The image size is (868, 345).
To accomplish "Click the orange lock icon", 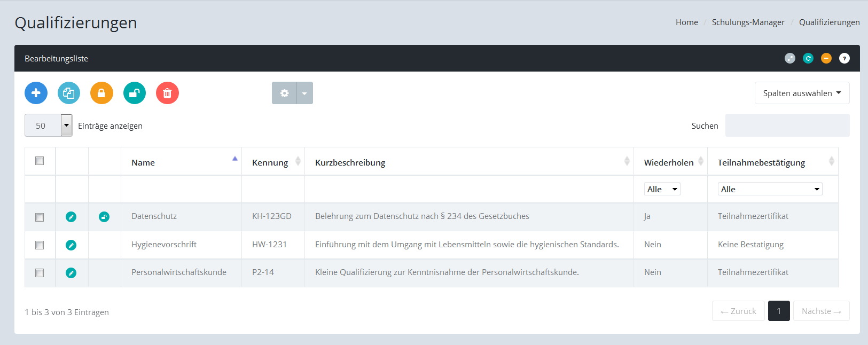I will pos(101,93).
